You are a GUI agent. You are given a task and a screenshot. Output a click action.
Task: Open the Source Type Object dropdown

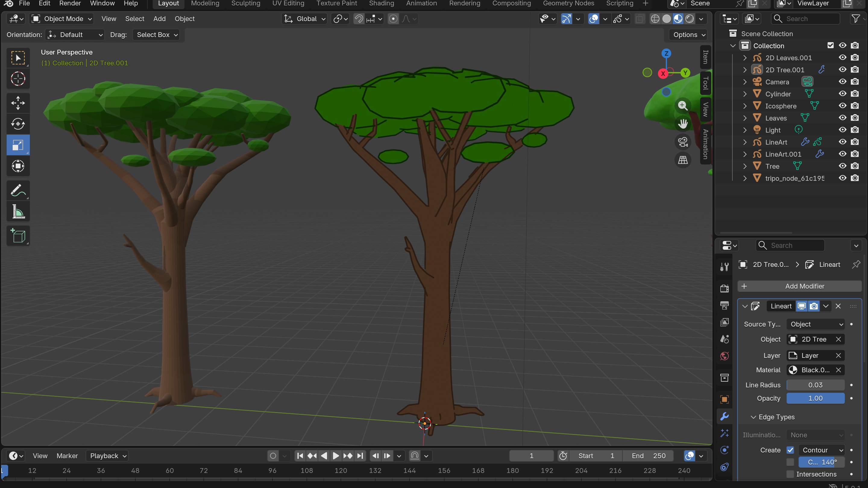coord(816,324)
